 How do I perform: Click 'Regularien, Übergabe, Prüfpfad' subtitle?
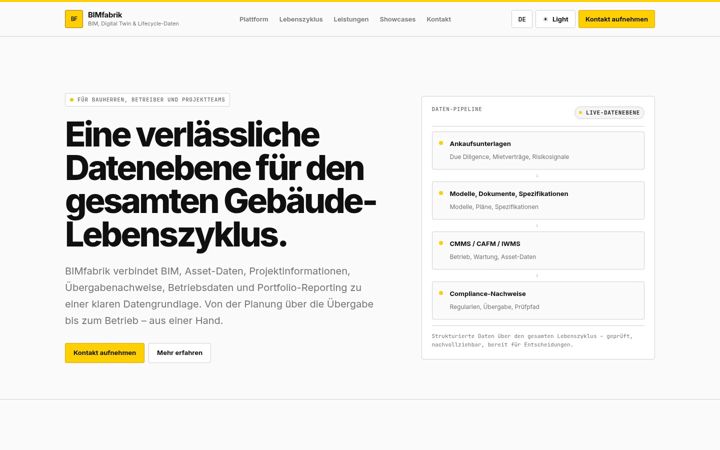[x=495, y=307]
